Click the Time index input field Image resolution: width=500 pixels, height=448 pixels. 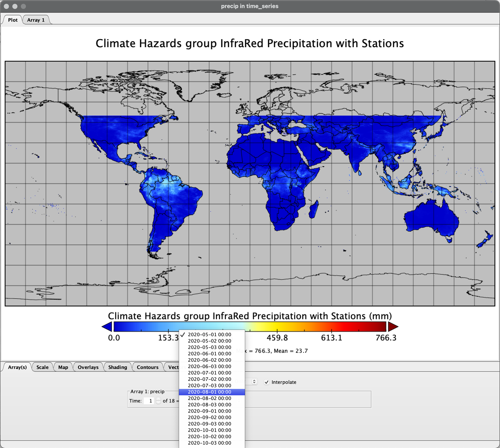149,401
